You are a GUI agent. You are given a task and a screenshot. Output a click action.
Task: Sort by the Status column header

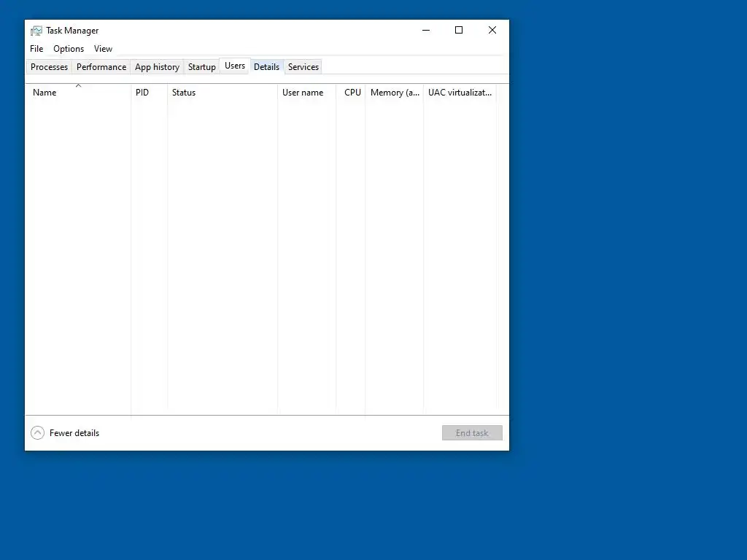(222, 93)
